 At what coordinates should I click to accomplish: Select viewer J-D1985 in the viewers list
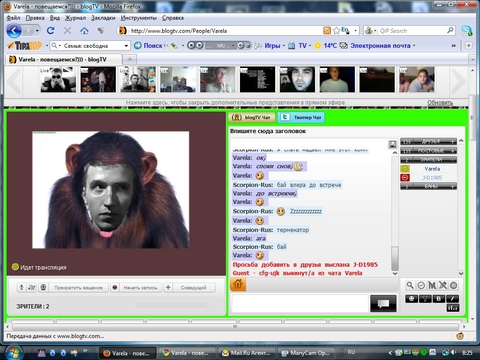point(432,178)
